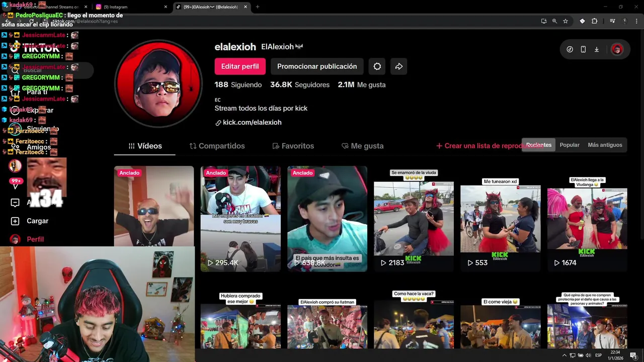Open the 36.8K Seguidores list

point(300,85)
